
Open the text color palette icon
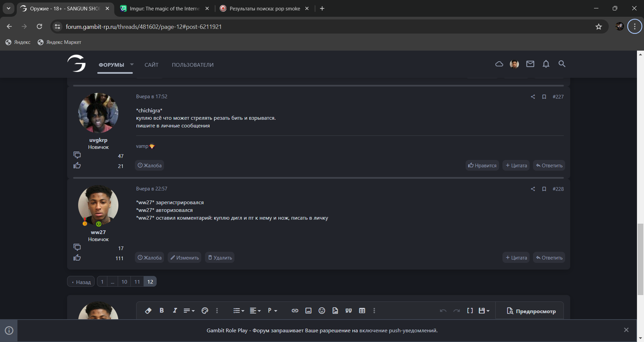205,311
